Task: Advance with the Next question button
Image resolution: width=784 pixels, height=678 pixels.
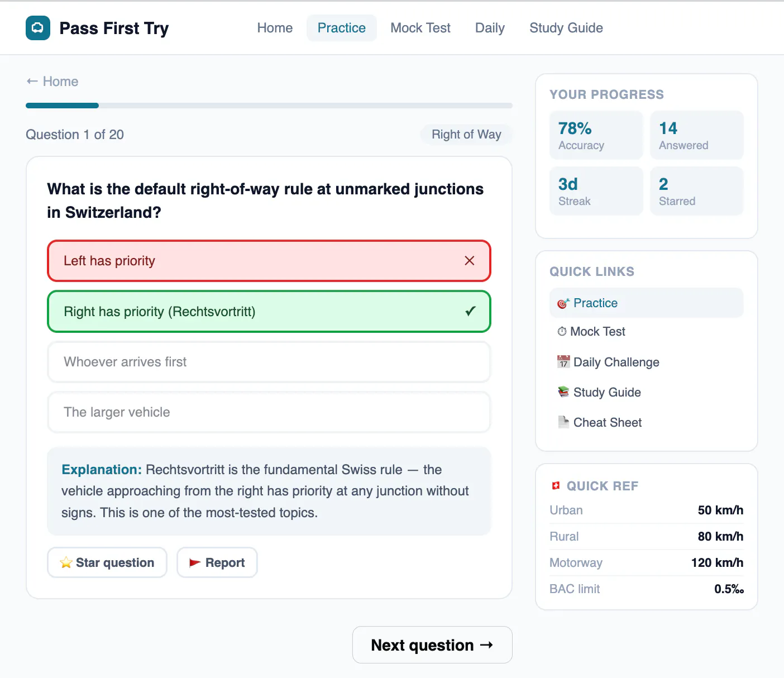Action: coord(432,645)
